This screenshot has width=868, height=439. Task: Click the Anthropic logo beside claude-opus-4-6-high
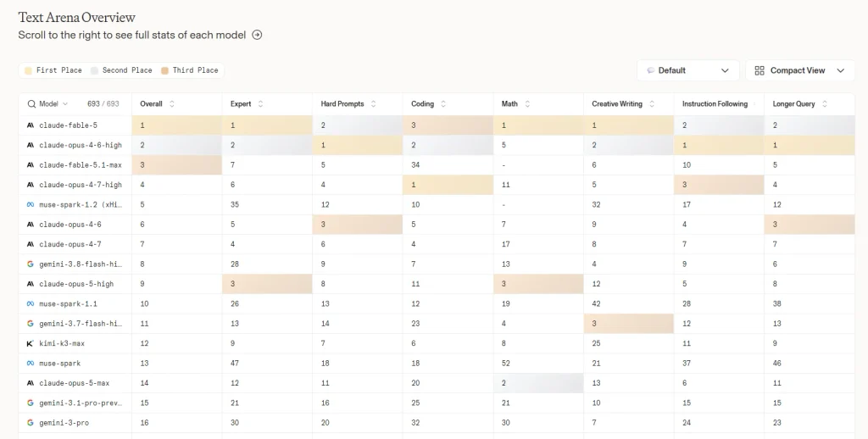[x=31, y=145]
